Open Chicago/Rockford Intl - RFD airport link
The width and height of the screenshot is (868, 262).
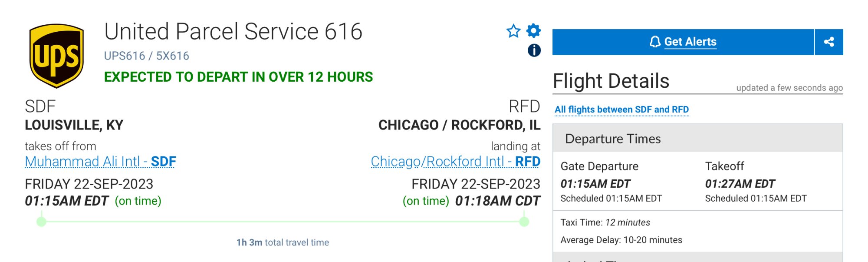tap(455, 162)
